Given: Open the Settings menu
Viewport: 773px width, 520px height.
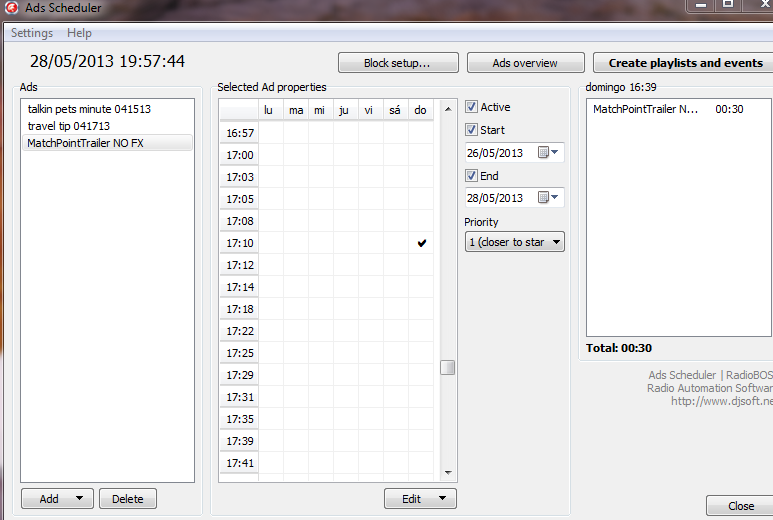Looking at the screenshot, I should pyautogui.click(x=32, y=33).
